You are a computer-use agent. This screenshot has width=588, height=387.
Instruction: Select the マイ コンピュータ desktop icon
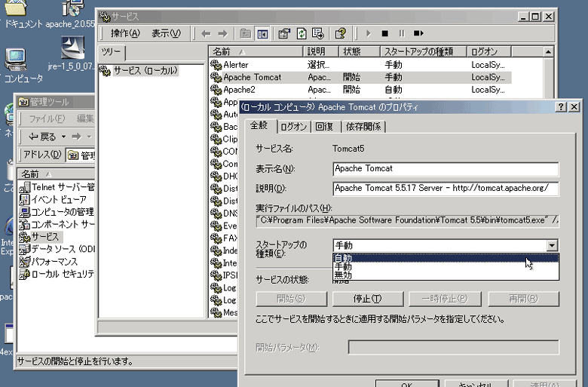click(x=16, y=60)
